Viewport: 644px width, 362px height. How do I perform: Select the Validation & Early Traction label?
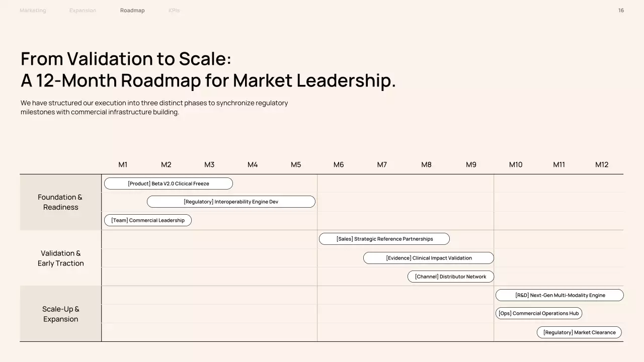pyautogui.click(x=60, y=258)
